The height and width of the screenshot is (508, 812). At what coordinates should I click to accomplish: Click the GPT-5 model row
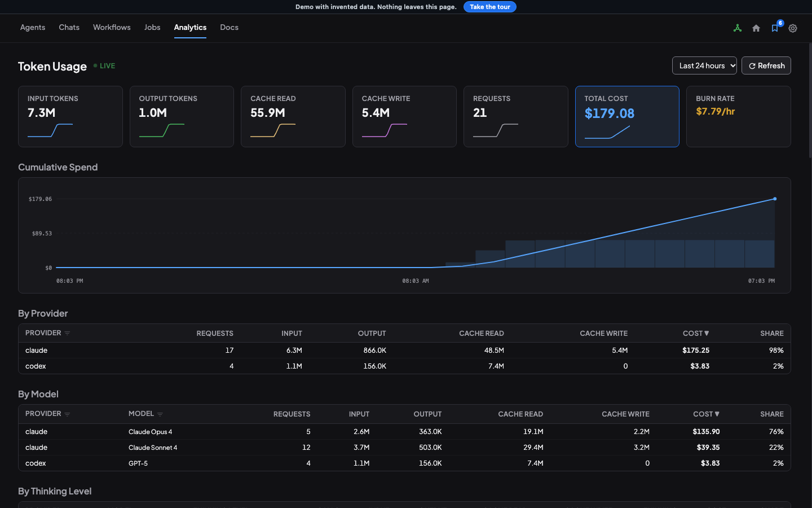pos(404,463)
